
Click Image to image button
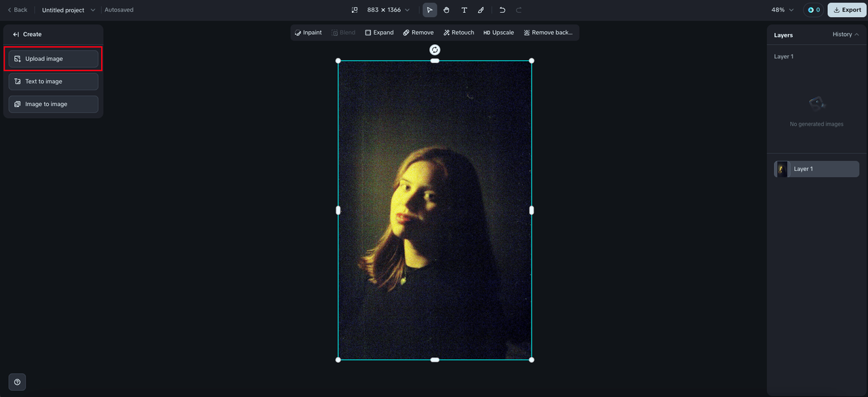[54, 104]
